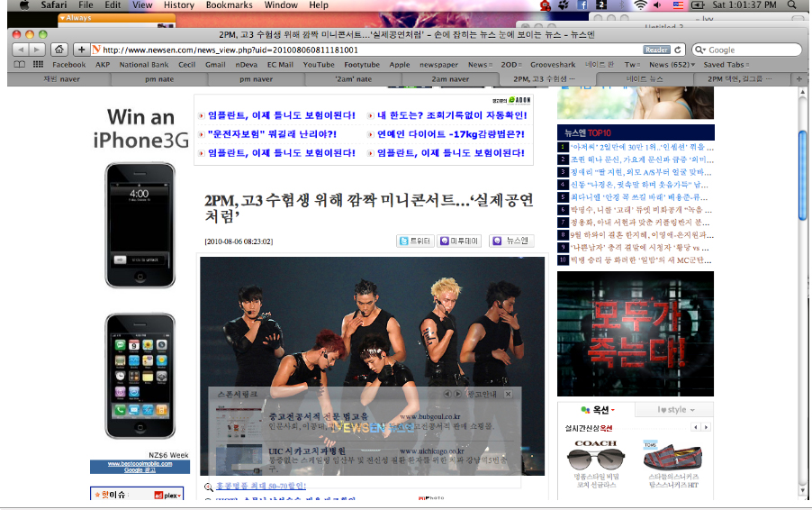Show all bookmarks using the open-book icon
This screenshot has height=510, width=812.
19,65
